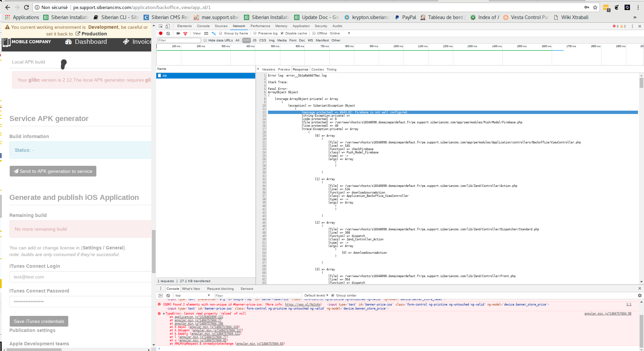
Task: Expand the TypeError console message
Action: click(x=164, y=314)
